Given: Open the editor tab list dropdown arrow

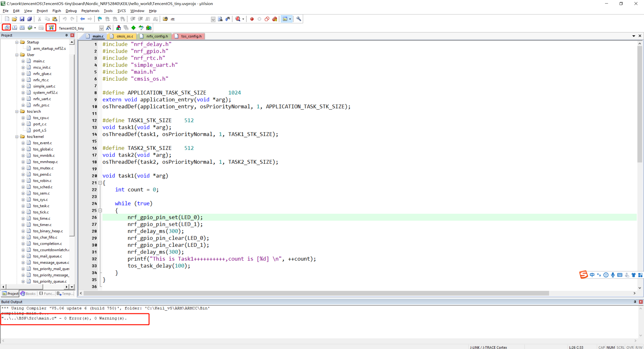Looking at the screenshot, I should tap(633, 36).
